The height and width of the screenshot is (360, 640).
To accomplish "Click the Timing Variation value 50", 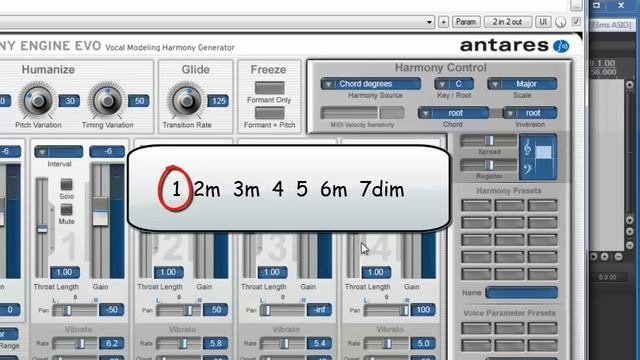I will pyautogui.click(x=139, y=101).
